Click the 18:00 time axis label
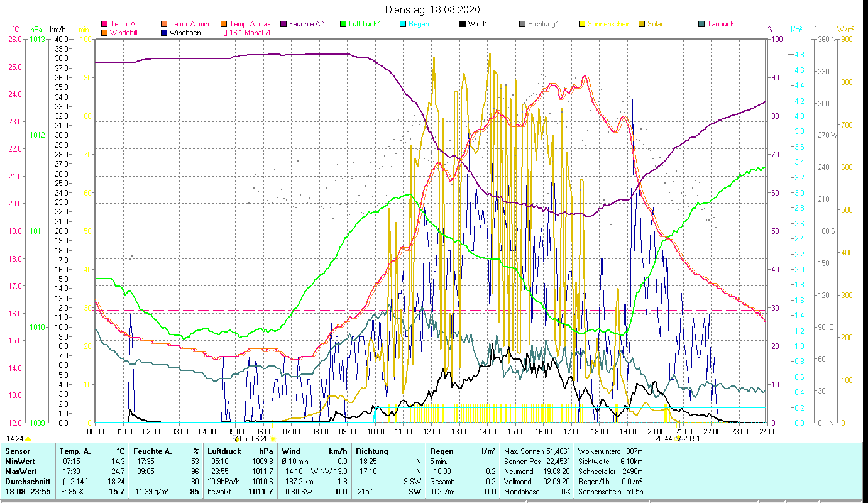 (x=600, y=431)
